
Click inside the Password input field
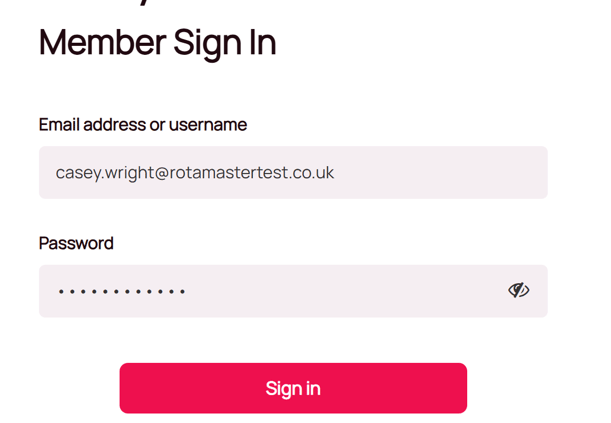[270, 291]
